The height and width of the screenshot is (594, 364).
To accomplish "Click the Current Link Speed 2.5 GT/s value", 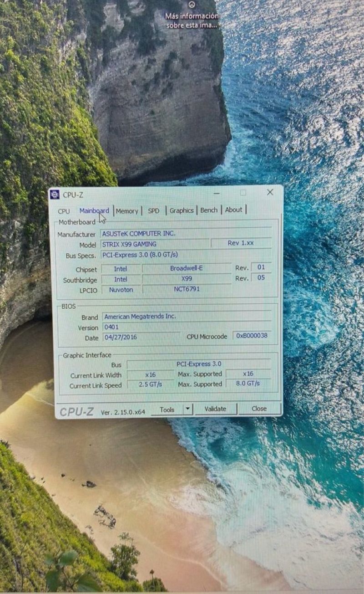I will tap(150, 384).
